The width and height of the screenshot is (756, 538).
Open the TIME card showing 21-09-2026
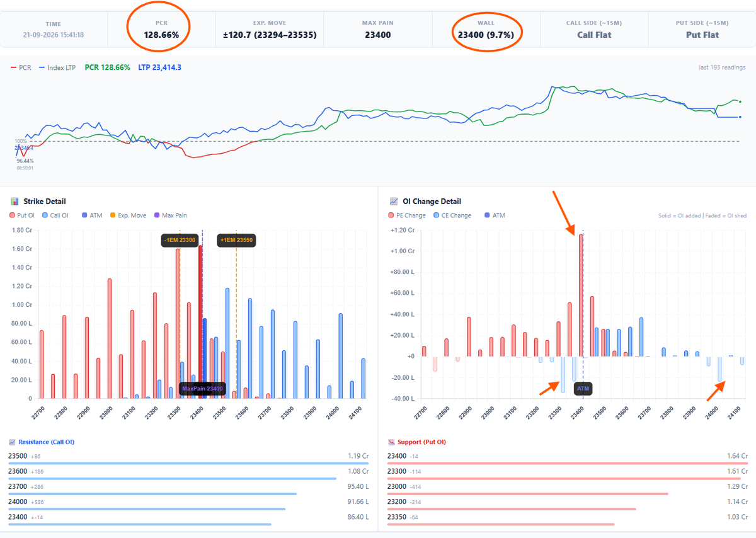click(x=54, y=29)
